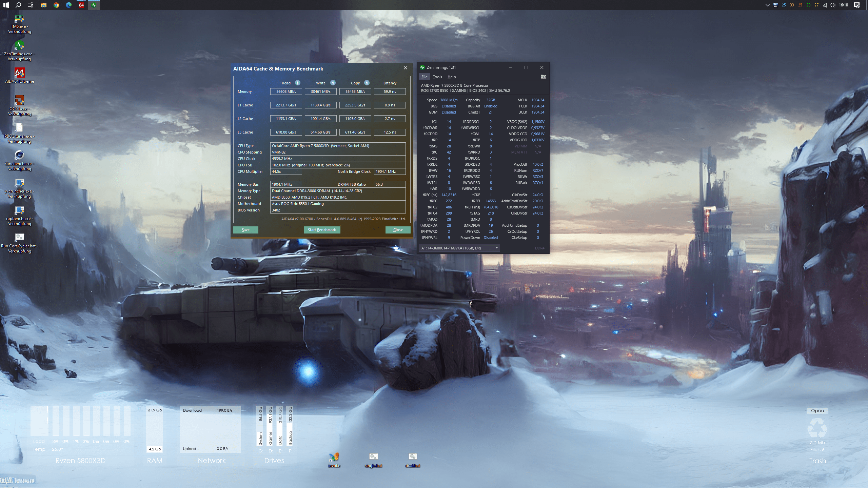Open the File menu in ZenTimings
Screen dimensions: 868x488
coord(424,77)
